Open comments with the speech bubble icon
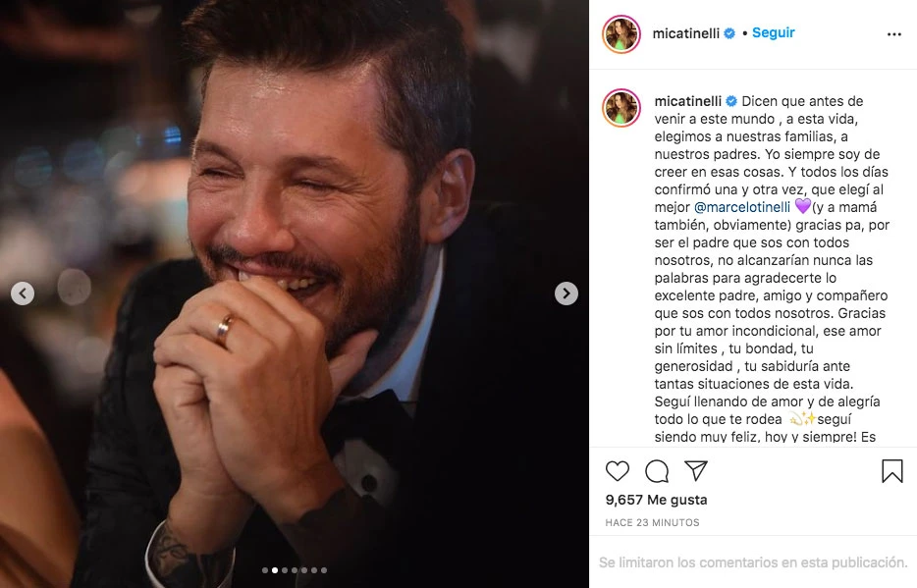The height and width of the screenshot is (588, 917). coord(657,471)
